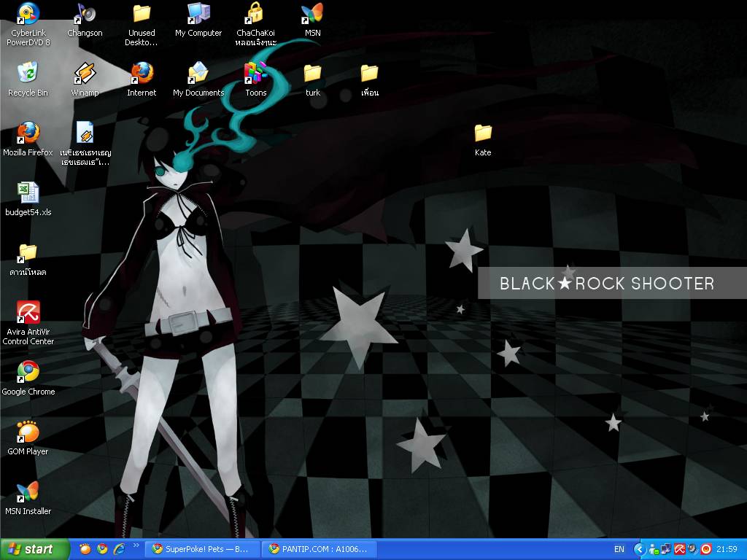Click the Avira umbrella tray icon

tap(679, 550)
